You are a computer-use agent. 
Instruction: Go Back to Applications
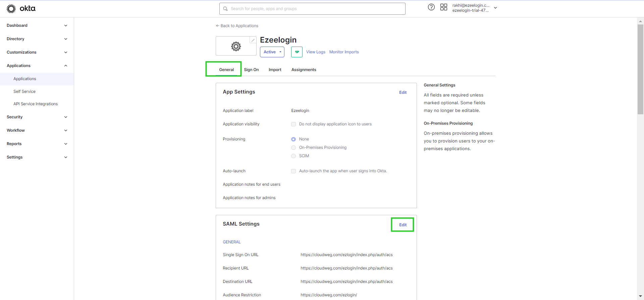[237, 26]
